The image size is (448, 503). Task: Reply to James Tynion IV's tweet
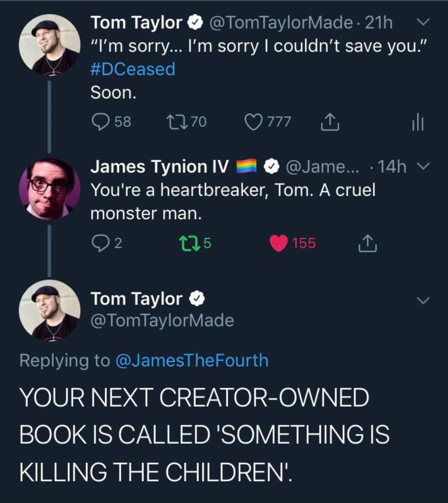click(x=99, y=243)
